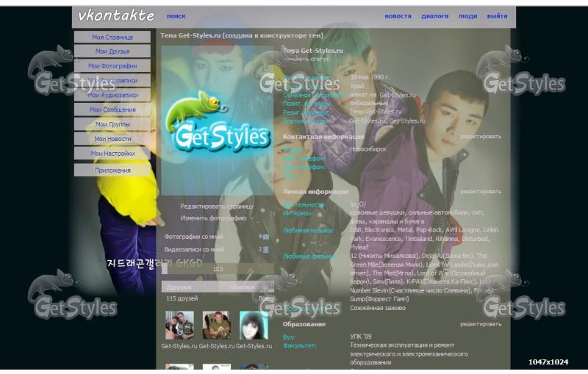588x374 pixels.
Task: Click Интересы label
Action: click(298, 213)
